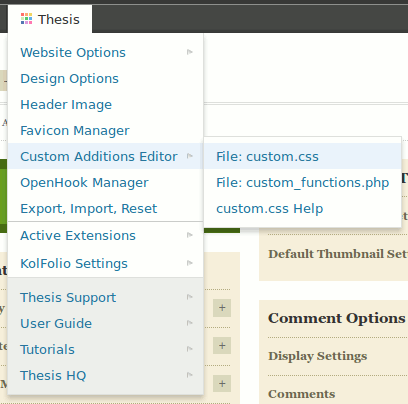408x404 pixels.
Task: Open File: custom_functions.php in submenu
Action: 302,182
